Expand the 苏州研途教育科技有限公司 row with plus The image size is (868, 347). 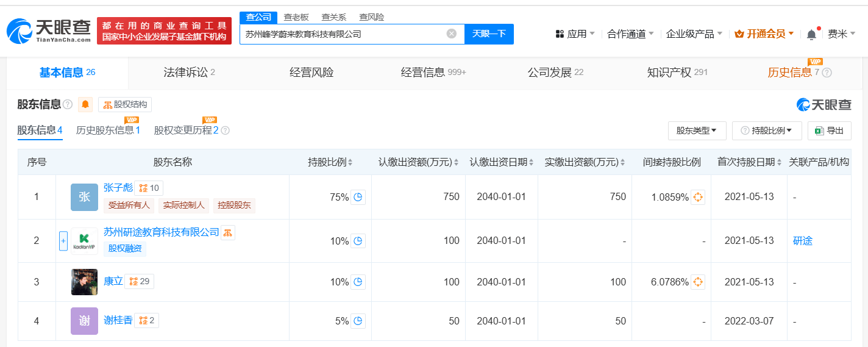tap(63, 241)
